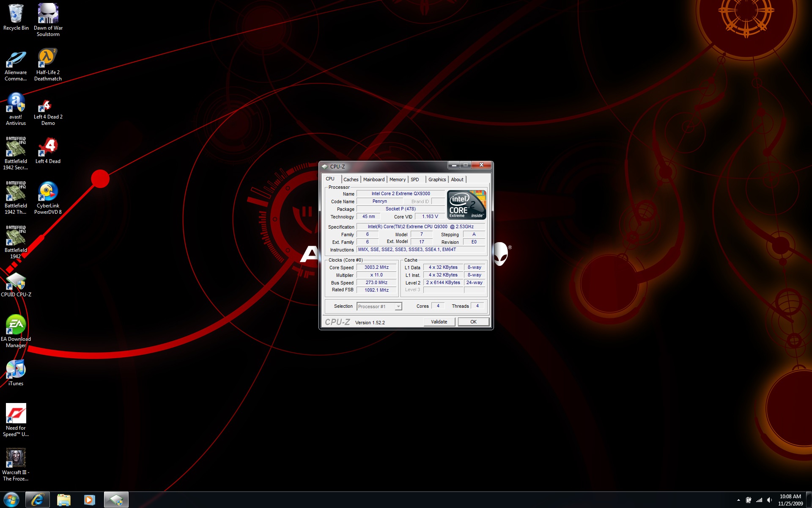The height and width of the screenshot is (508, 812).
Task: Minimize the CPU-Z window
Action: [454, 165]
